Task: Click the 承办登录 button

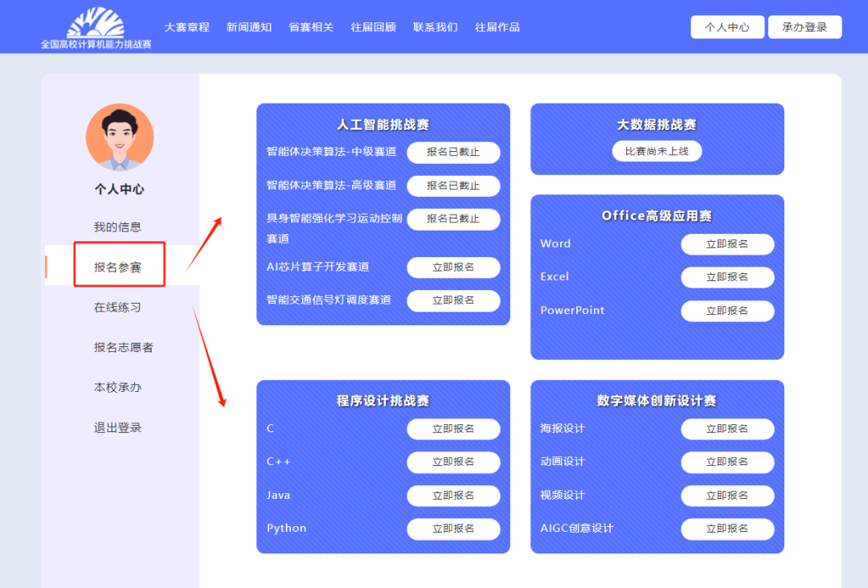Action: click(x=805, y=27)
